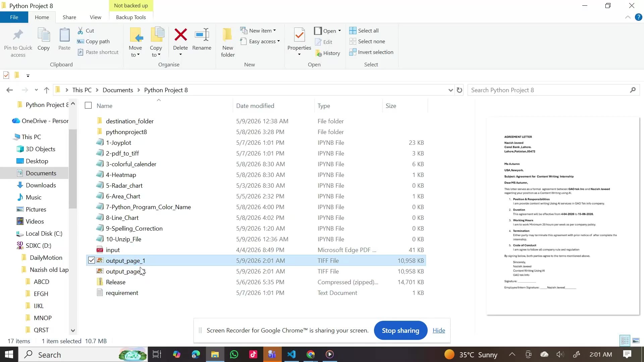Open the Delete dropdown arrow
644x362 pixels.
click(180, 54)
